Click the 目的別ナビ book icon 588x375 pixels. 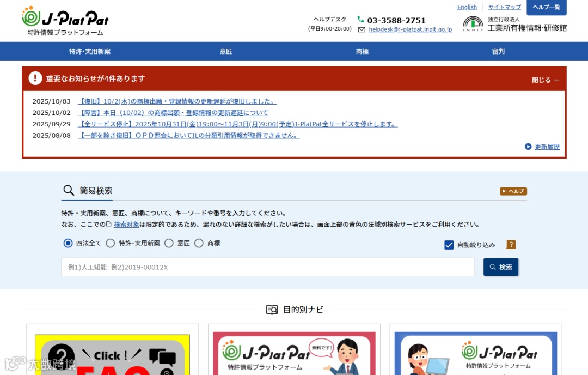[272, 310]
